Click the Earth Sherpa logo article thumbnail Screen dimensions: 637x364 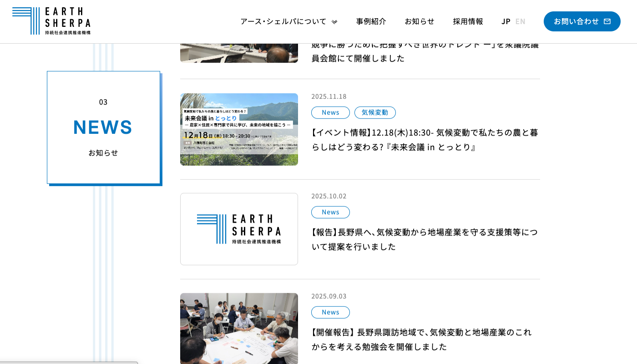point(239,229)
